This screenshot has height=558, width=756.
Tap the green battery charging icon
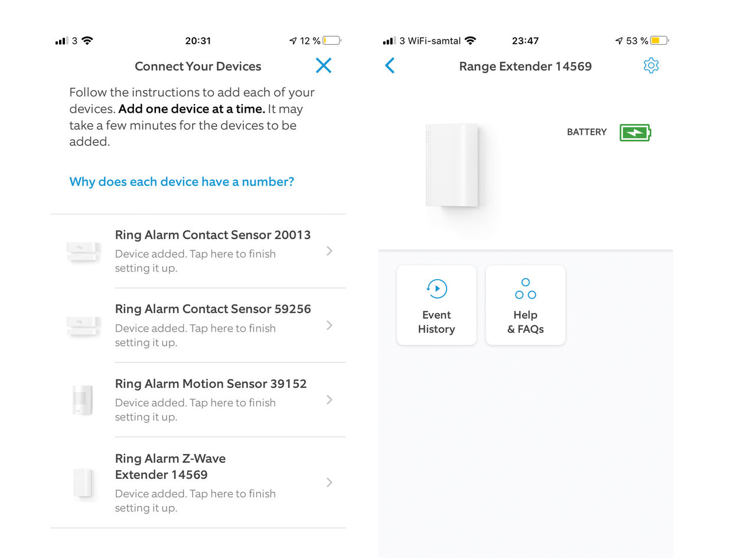(x=635, y=132)
